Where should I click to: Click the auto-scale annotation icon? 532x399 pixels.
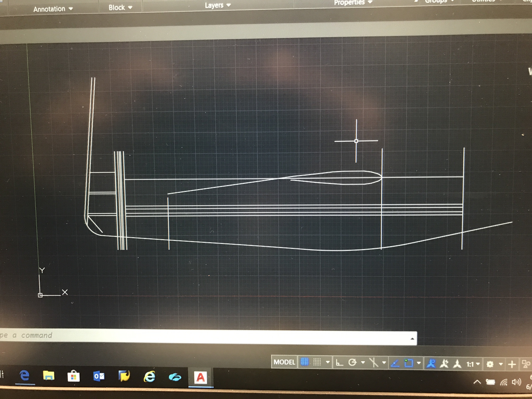[444, 364]
